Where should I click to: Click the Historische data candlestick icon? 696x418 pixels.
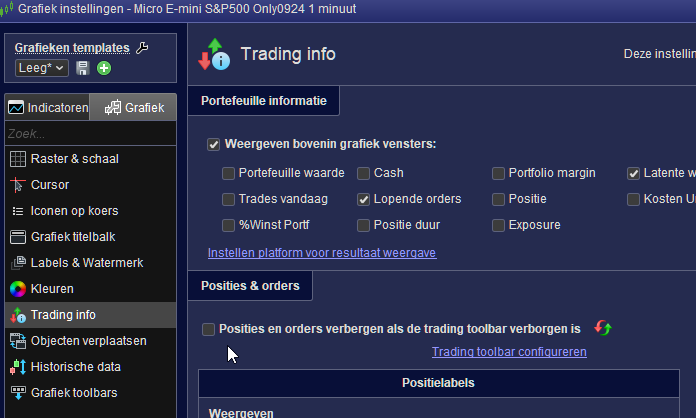18,367
